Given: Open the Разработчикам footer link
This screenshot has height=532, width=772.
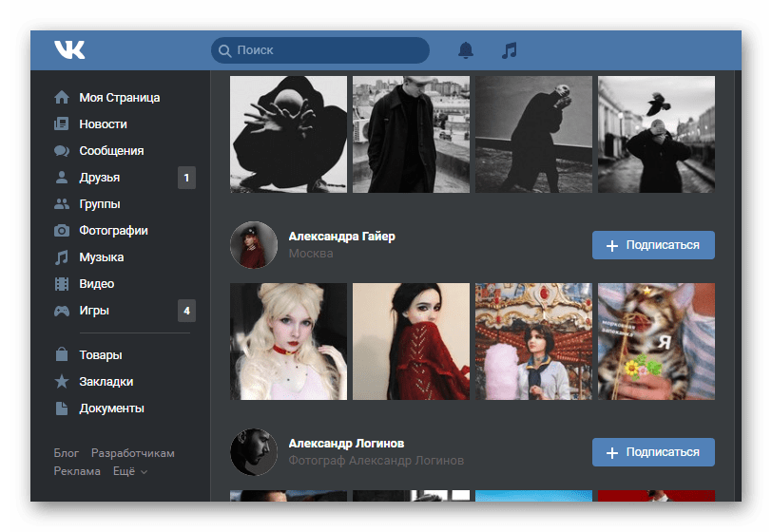Looking at the screenshot, I should coord(133,454).
